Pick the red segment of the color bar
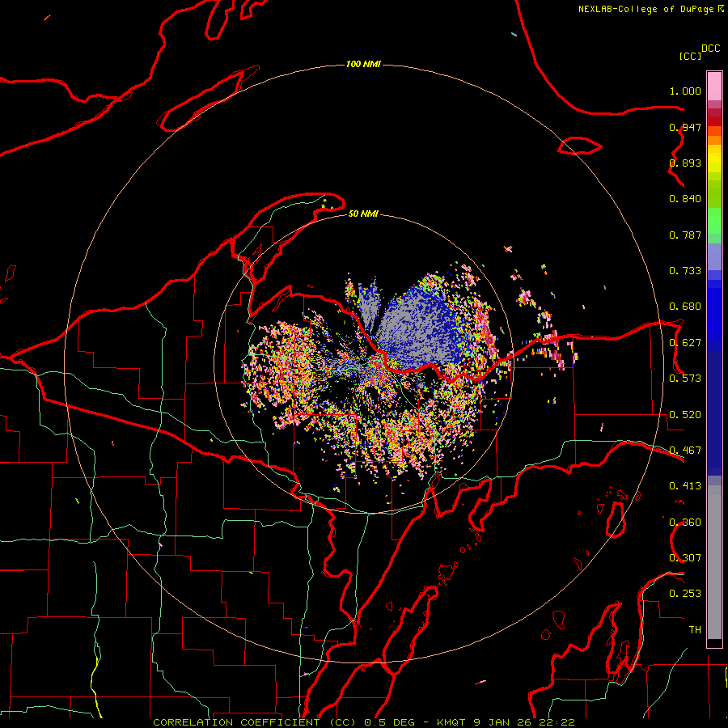728x728 pixels. pos(714,121)
